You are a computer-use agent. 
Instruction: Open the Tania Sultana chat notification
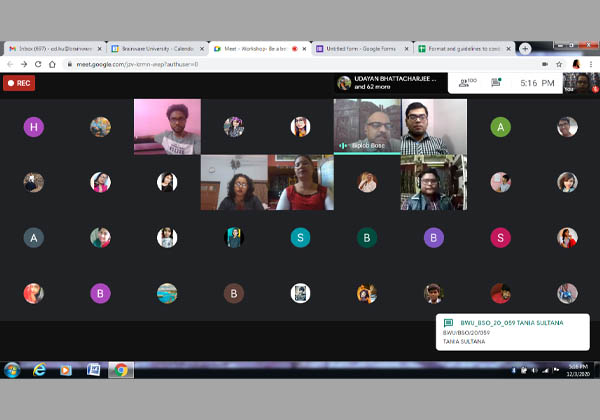[x=510, y=331]
